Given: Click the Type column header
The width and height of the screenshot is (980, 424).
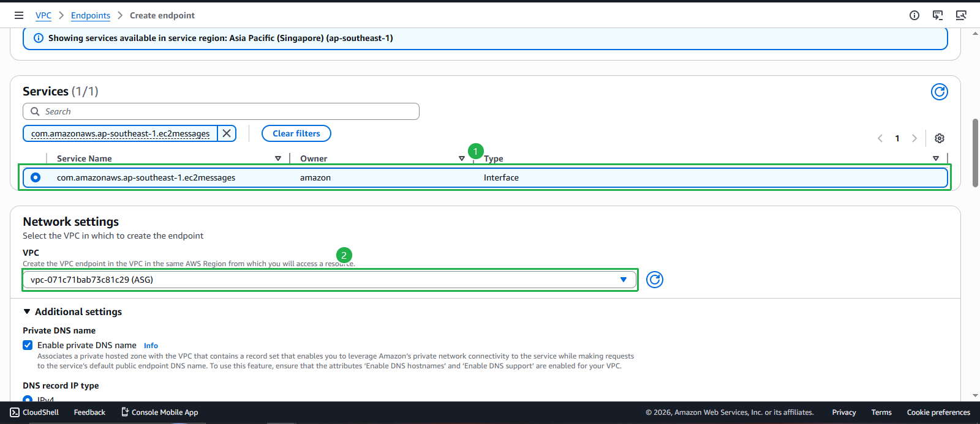Looking at the screenshot, I should coord(494,158).
